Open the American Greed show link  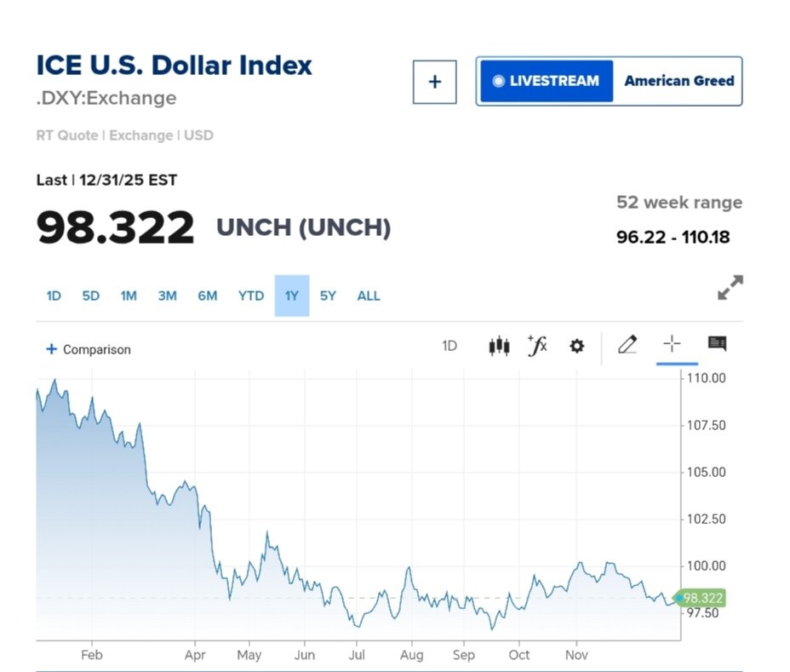pyautogui.click(x=678, y=82)
